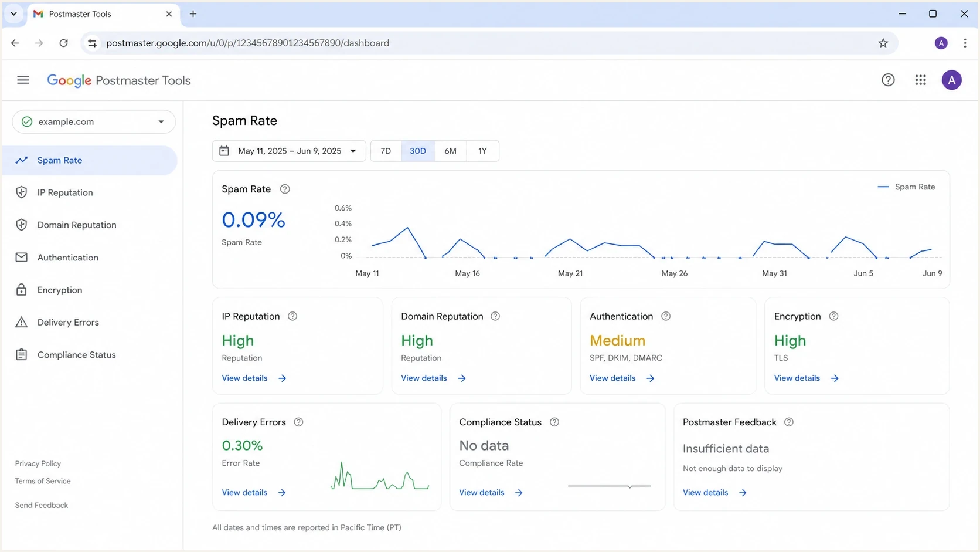This screenshot has width=980, height=552.
Task: View details for Delivery Errors
Action: [254, 492]
